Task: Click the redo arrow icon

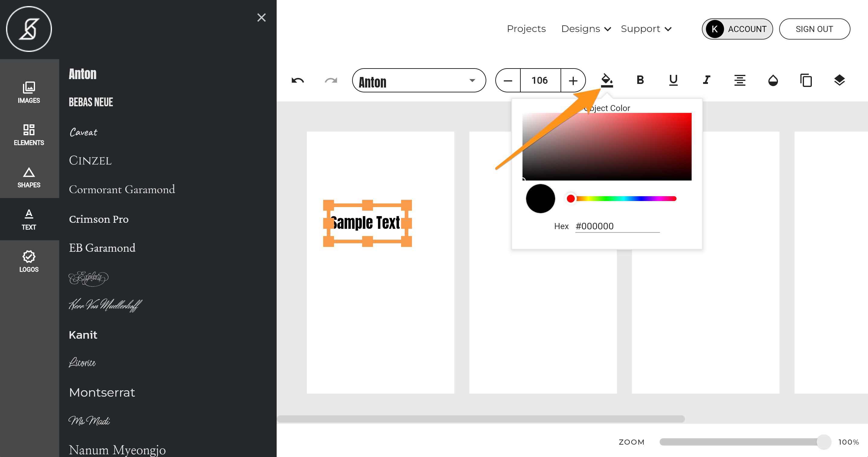Action: 330,81
